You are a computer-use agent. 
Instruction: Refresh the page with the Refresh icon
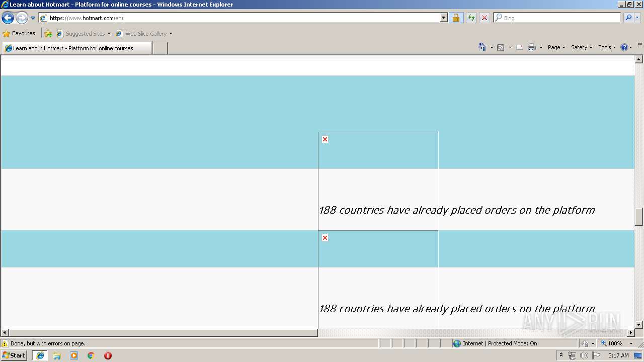(471, 18)
